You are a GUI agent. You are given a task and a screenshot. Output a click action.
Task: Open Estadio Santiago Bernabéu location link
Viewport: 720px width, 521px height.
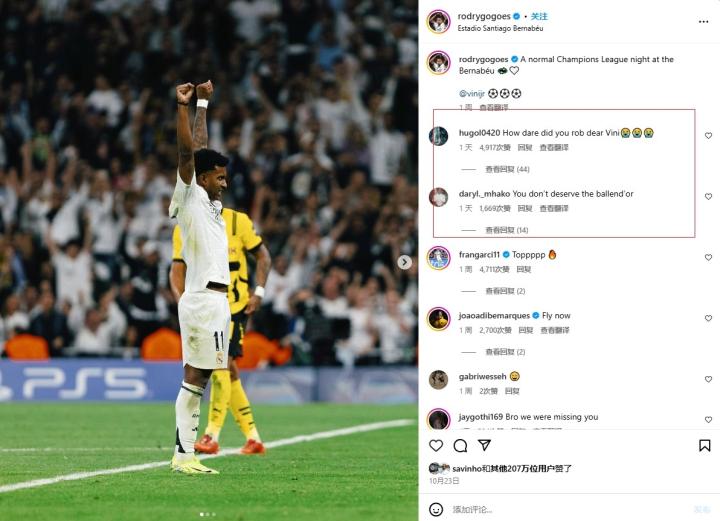pos(500,28)
